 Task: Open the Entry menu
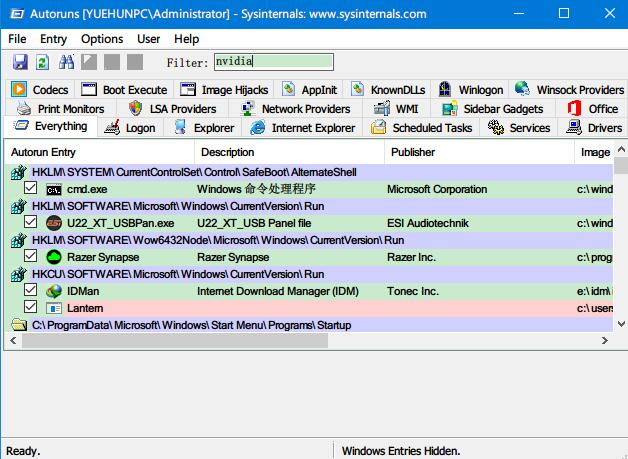click(53, 39)
